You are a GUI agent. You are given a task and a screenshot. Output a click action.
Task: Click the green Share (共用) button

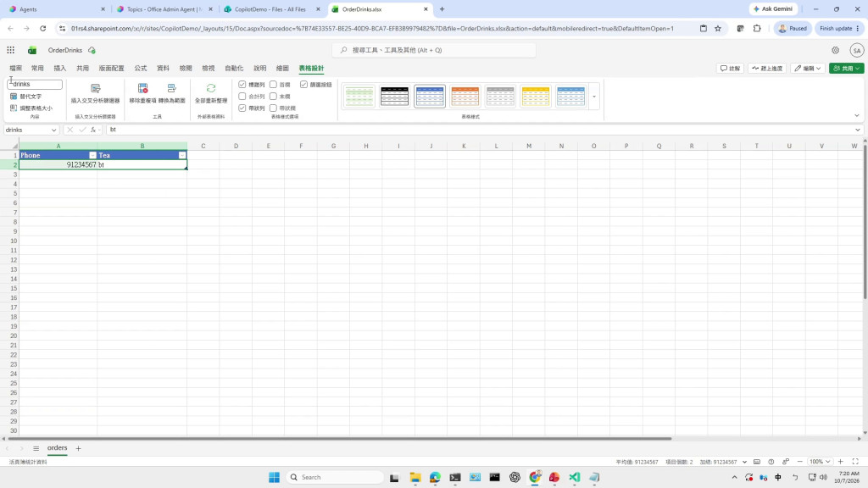(x=847, y=68)
